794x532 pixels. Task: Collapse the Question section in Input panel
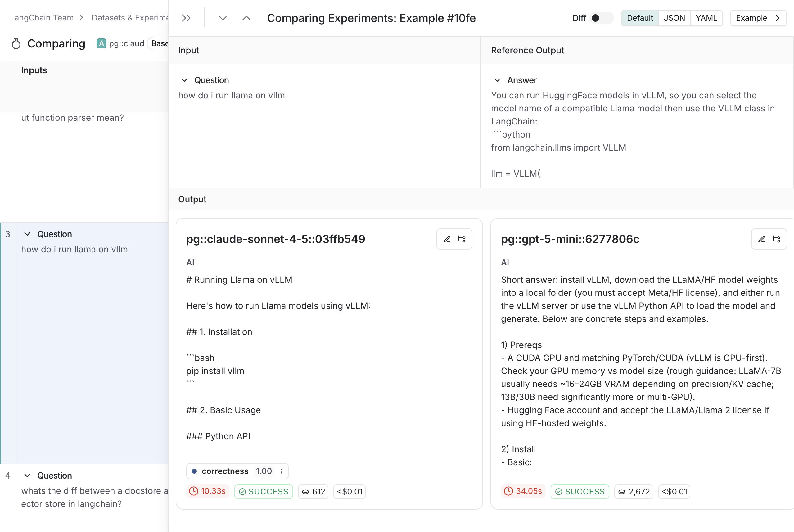(184, 80)
